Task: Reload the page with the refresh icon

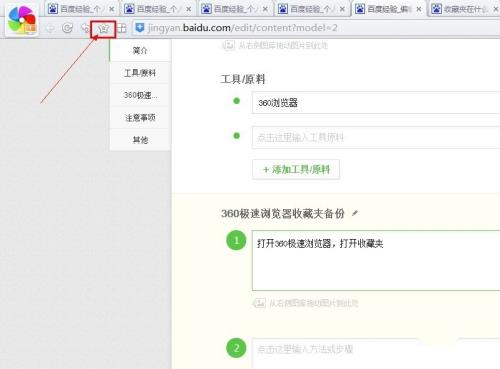Action: click(68, 28)
